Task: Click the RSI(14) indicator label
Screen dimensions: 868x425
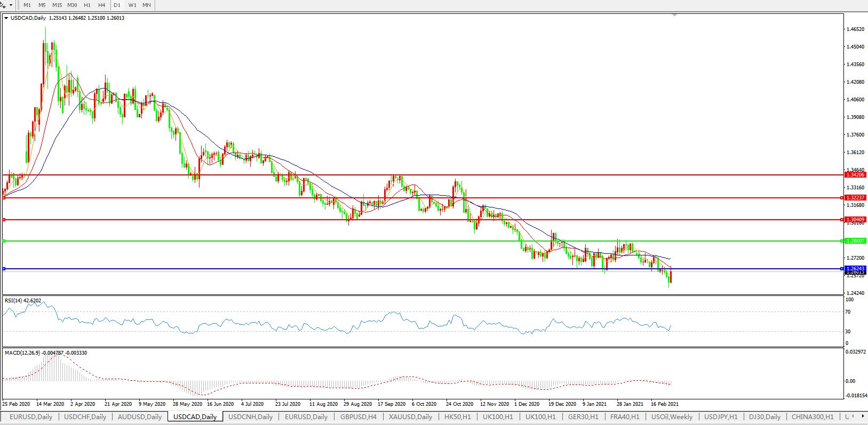Action: click(22, 301)
